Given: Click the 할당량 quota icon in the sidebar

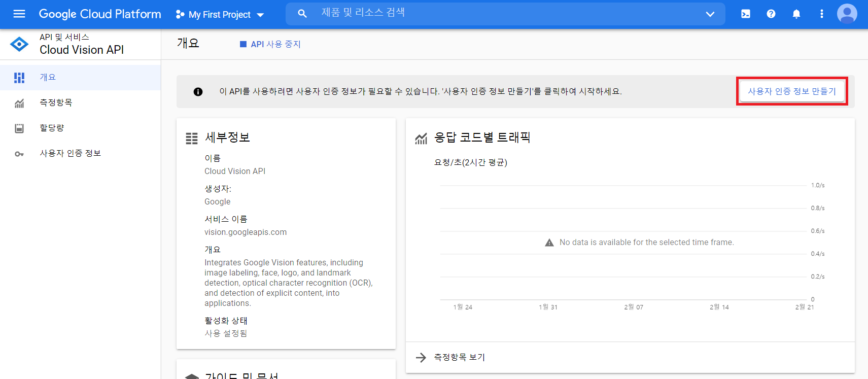Looking at the screenshot, I should click(19, 128).
